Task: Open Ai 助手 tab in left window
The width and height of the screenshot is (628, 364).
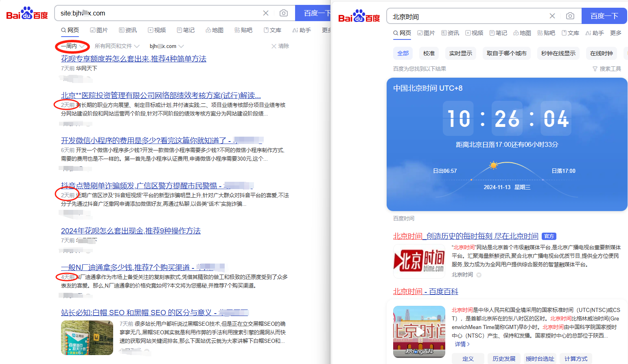Action: coord(302,30)
